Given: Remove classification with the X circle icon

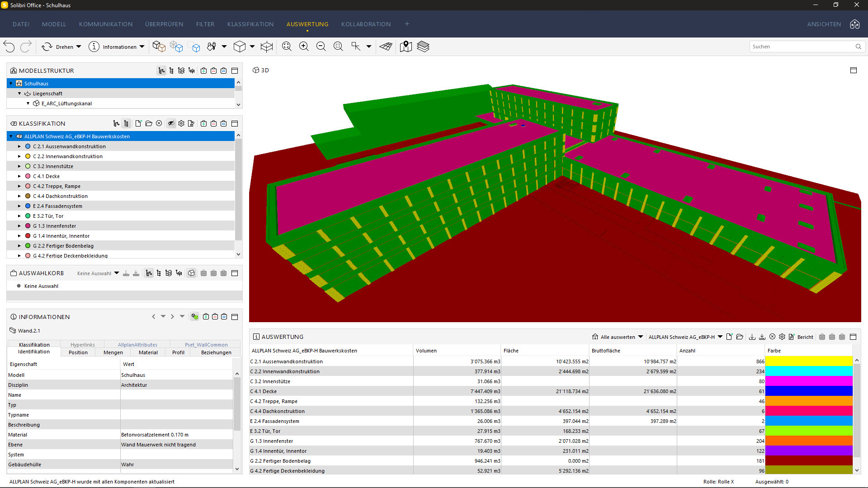Looking at the screenshot, I should [159, 123].
